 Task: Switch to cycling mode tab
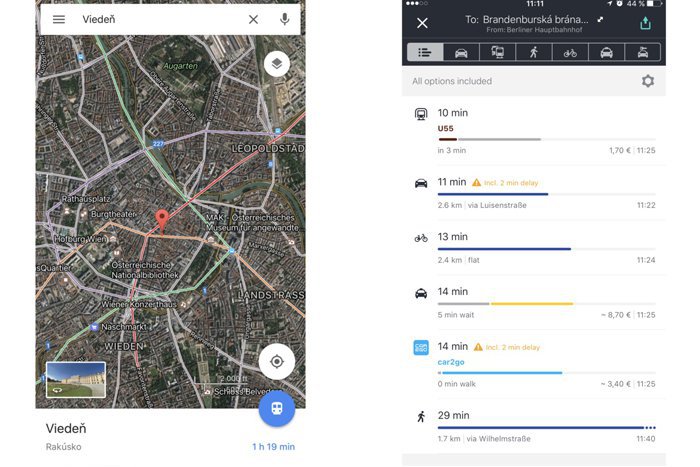pos(570,52)
